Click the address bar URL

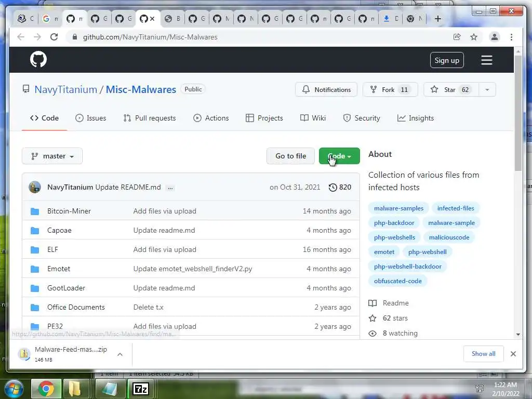click(150, 37)
